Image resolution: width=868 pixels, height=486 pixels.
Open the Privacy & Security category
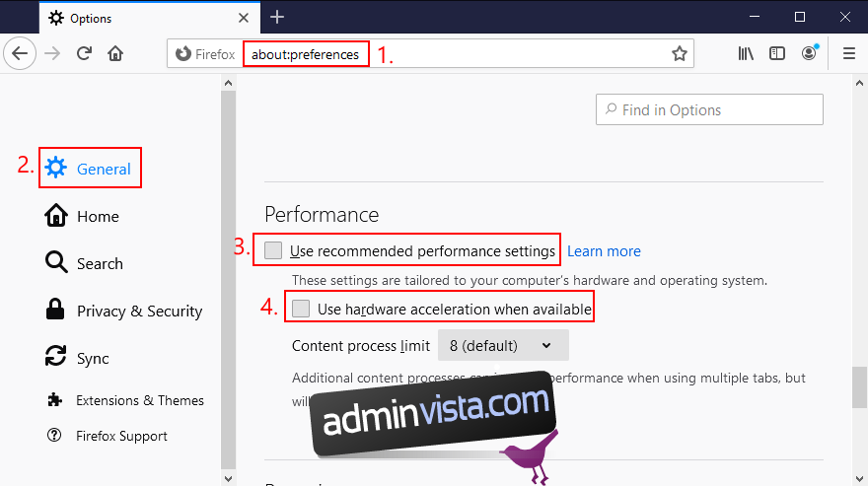pyautogui.click(x=123, y=311)
